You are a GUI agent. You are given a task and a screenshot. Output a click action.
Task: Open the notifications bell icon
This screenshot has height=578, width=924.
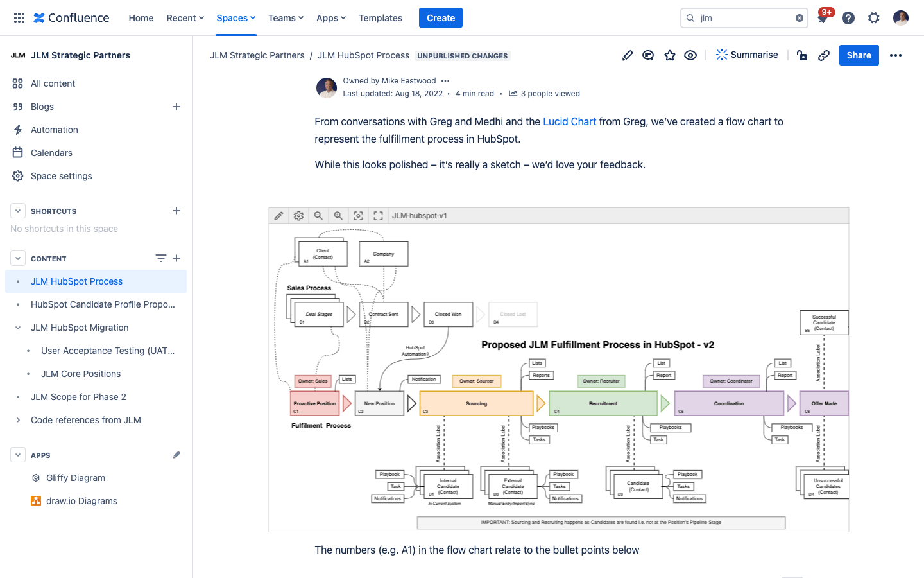tap(822, 18)
